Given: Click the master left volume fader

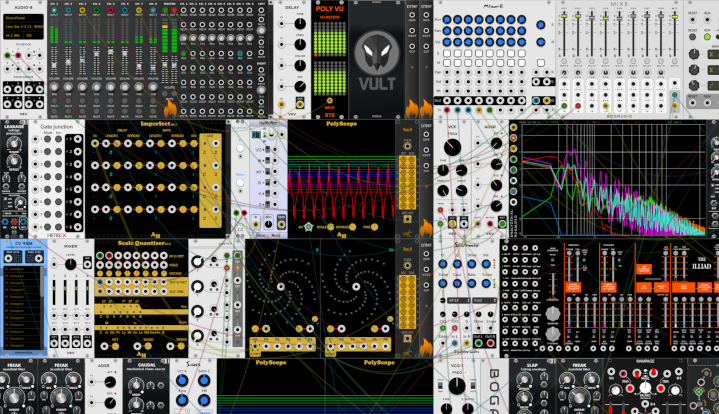Looking at the screenshot, I should click(166, 66).
